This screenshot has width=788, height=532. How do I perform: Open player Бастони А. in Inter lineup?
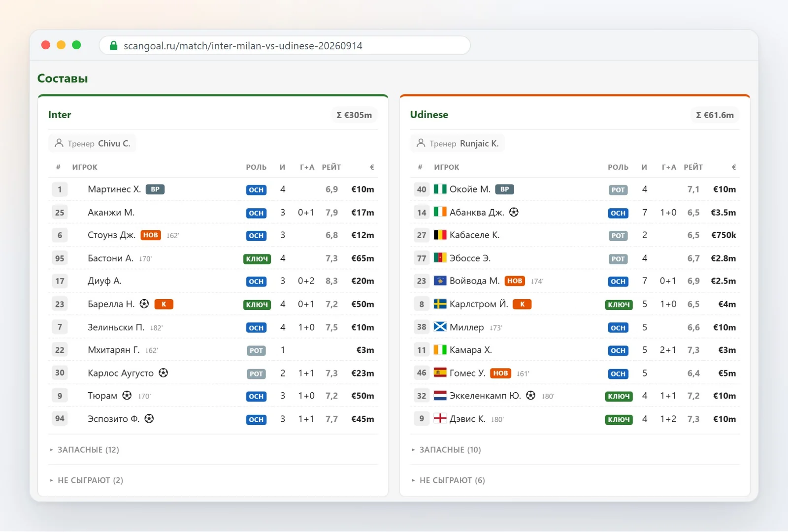pos(110,258)
